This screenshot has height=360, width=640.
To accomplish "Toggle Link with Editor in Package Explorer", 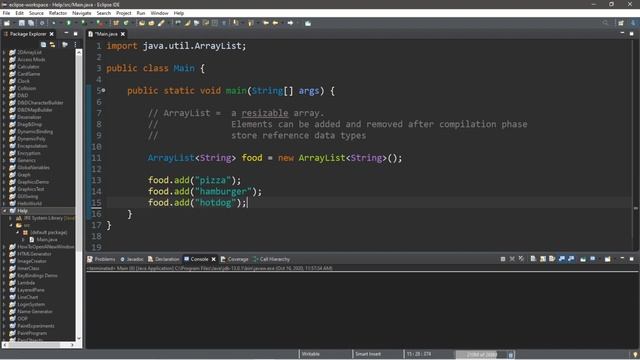I will coord(52,44).
